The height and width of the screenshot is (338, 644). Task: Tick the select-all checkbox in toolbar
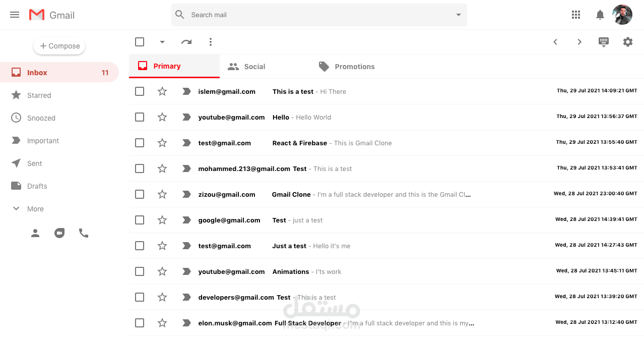pos(140,42)
